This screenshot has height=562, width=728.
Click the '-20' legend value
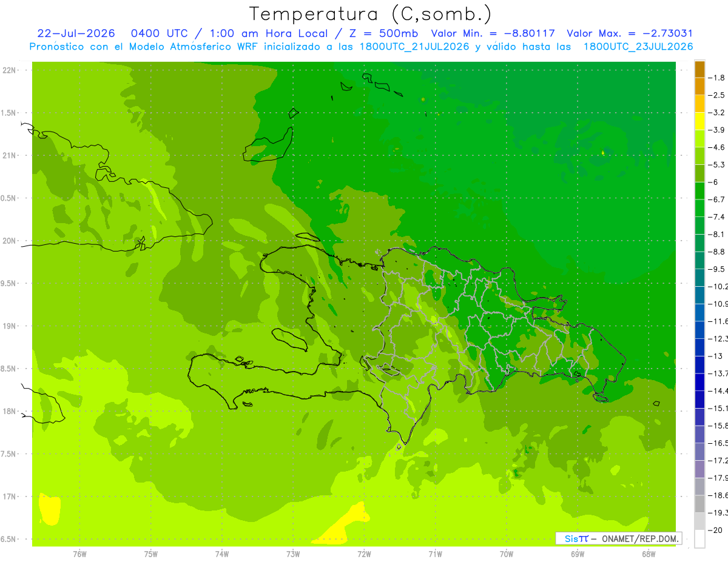[x=715, y=530]
